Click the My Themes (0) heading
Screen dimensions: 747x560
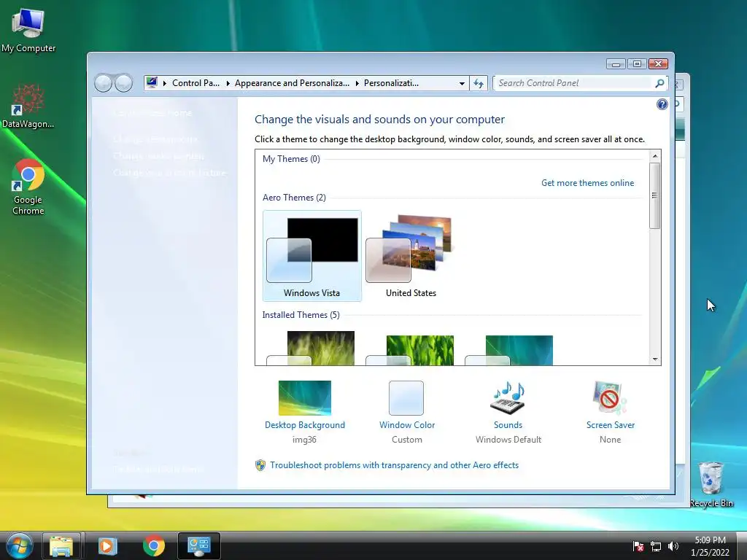coord(291,159)
